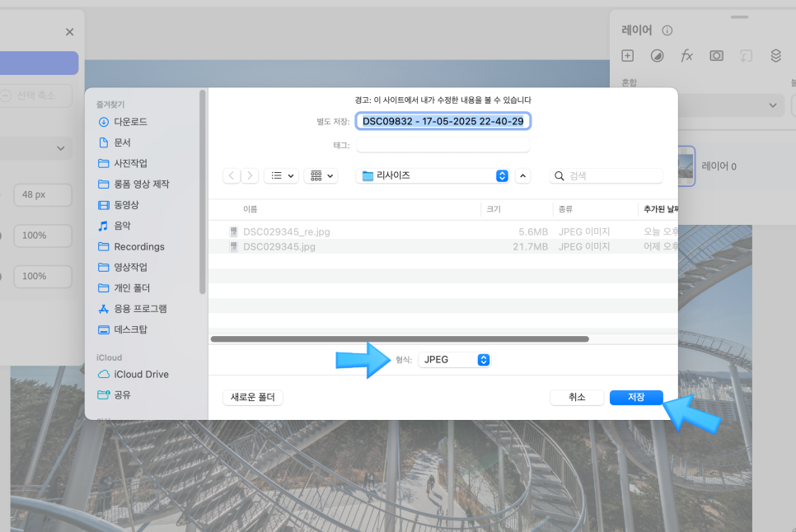The image size is (796, 532).
Task: Click the greyed frame-with-arrow icon in 레이어 panel
Action: (746, 56)
